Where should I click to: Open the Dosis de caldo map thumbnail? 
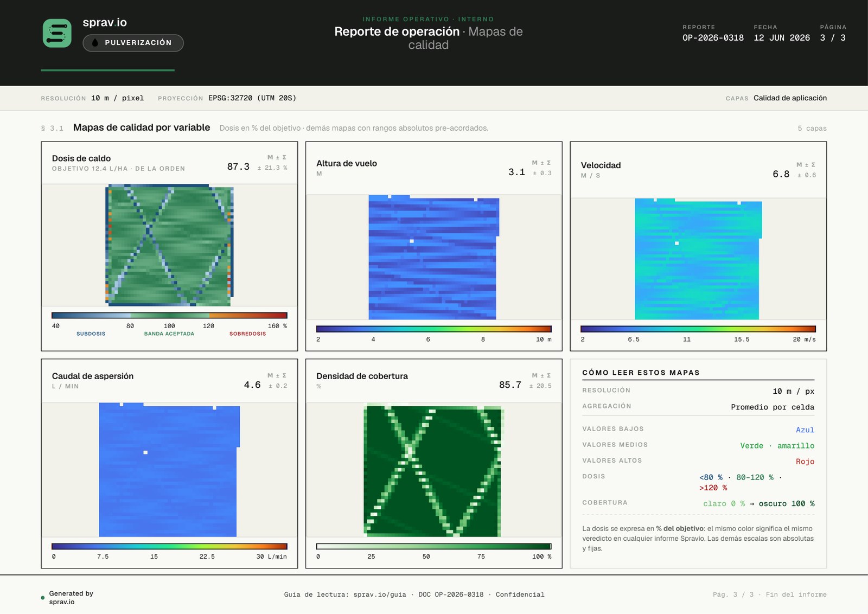coord(169,245)
